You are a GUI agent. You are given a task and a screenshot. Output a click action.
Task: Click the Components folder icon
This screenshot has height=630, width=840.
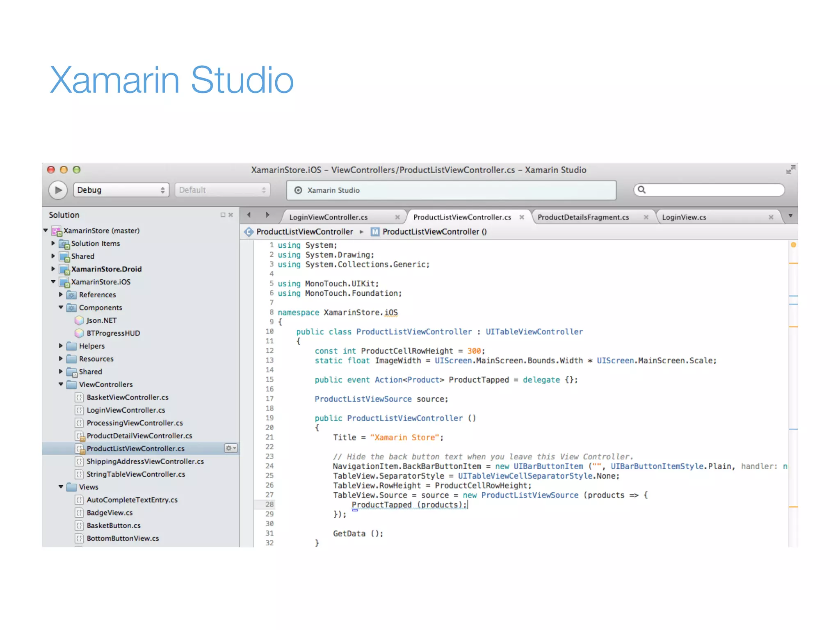72,308
